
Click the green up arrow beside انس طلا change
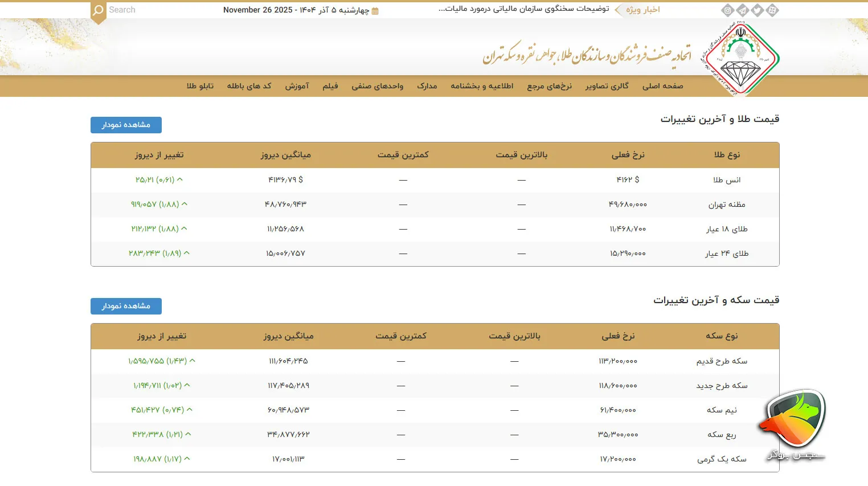point(181,179)
